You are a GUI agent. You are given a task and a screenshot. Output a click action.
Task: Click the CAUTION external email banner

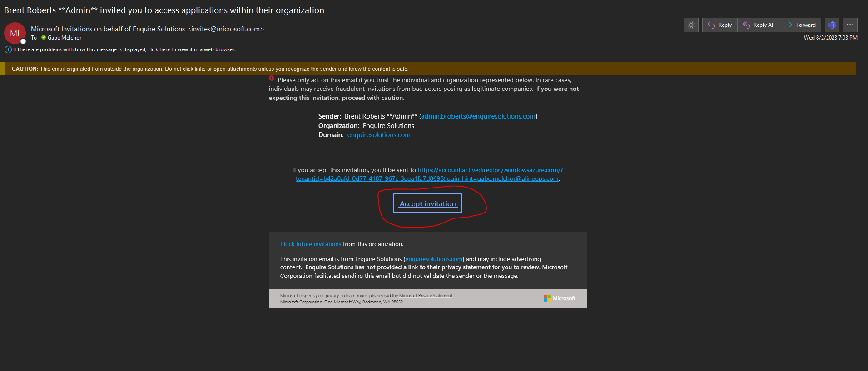pos(428,69)
